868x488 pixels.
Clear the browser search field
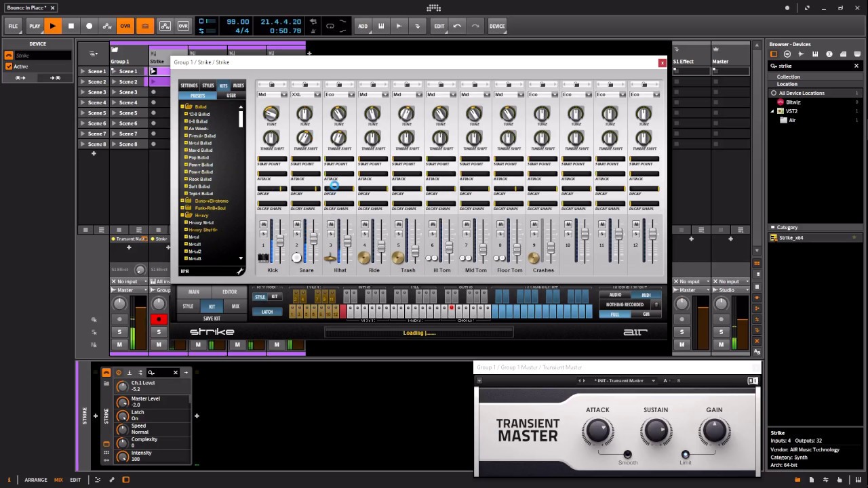[856, 66]
